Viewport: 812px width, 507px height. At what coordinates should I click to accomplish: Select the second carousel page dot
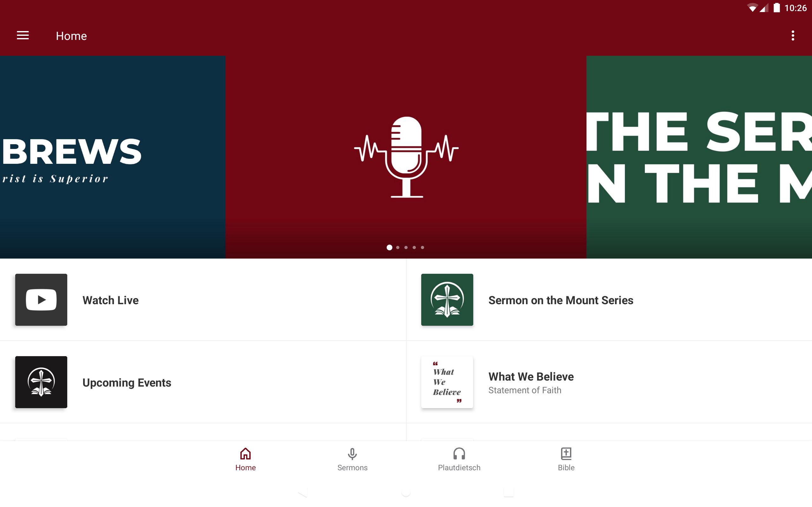click(x=398, y=247)
